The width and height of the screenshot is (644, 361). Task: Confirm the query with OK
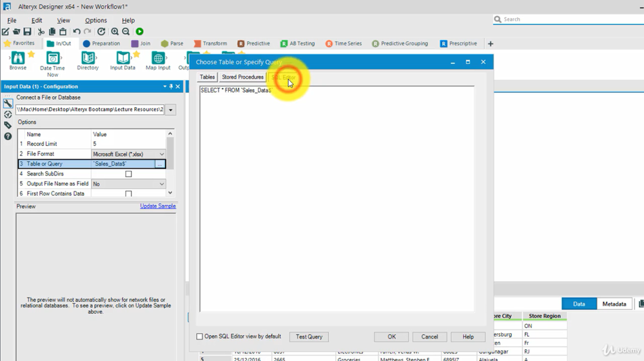click(x=391, y=337)
